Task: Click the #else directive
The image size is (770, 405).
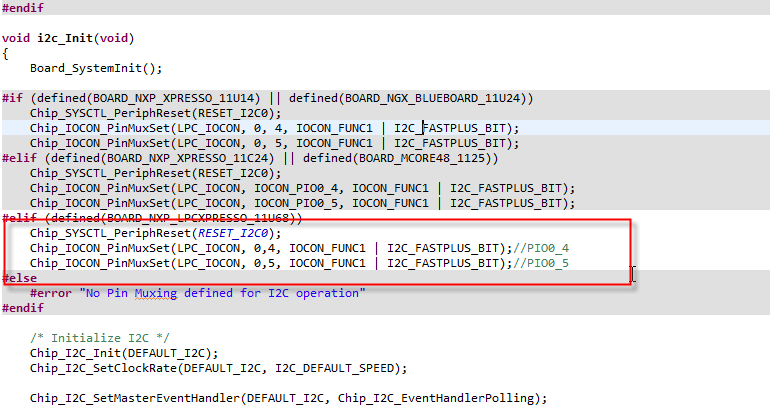Action: click(20, 278)
